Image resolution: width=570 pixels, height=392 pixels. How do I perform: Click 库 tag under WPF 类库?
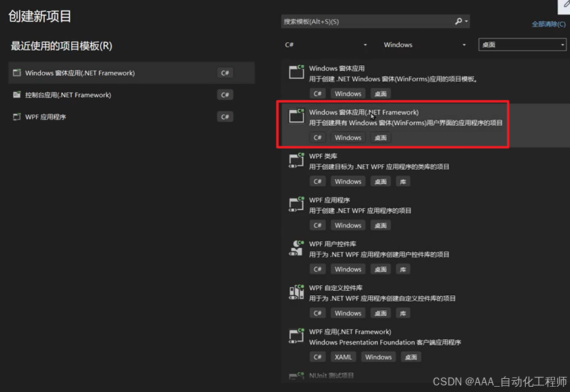tap(403, 182)
